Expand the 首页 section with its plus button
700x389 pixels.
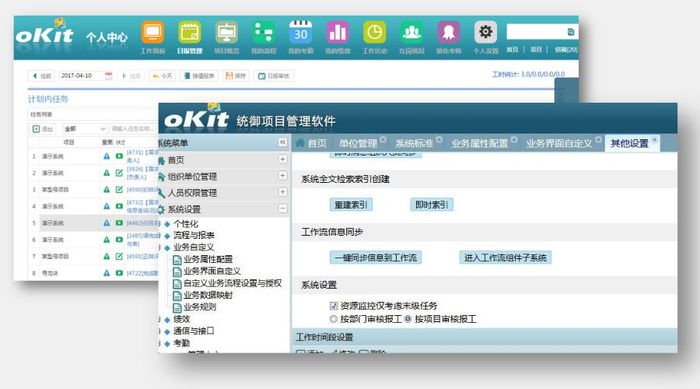point(283,159)
